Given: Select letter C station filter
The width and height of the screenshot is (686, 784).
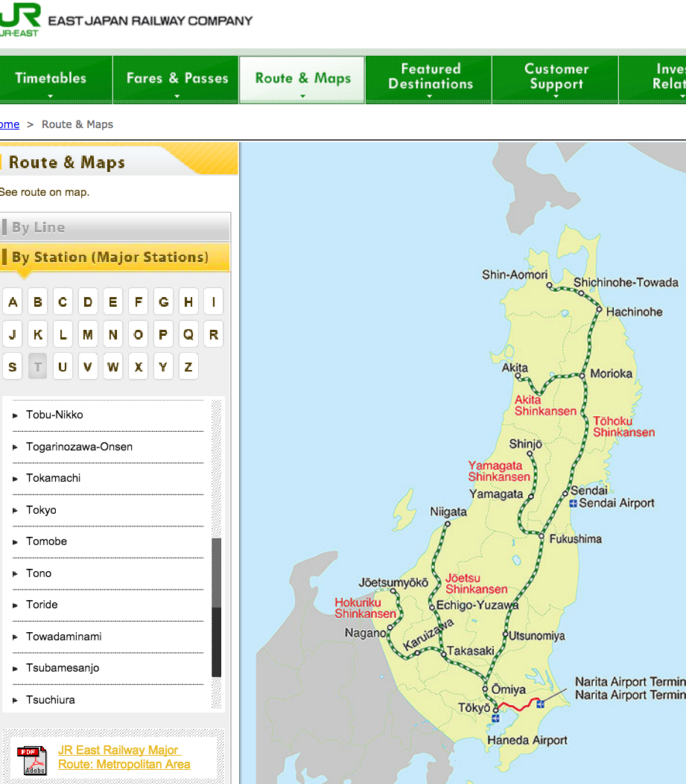Looking at the screenshot, I should click(63, 302).
